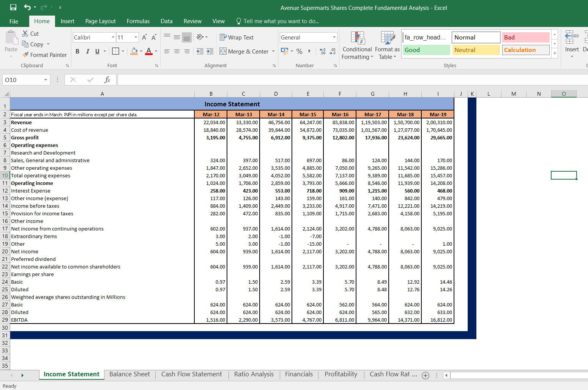The height and width of the screenshot is (390, 588).
Task: Expand the Quick Access Toolbar customize arrow
Action: 60,8
